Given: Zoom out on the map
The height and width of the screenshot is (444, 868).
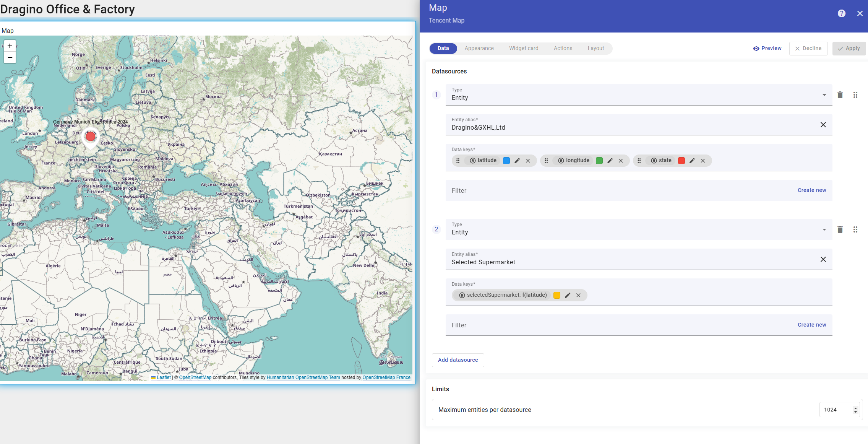Looking at the screenshot, I should (x=10, y=57).
